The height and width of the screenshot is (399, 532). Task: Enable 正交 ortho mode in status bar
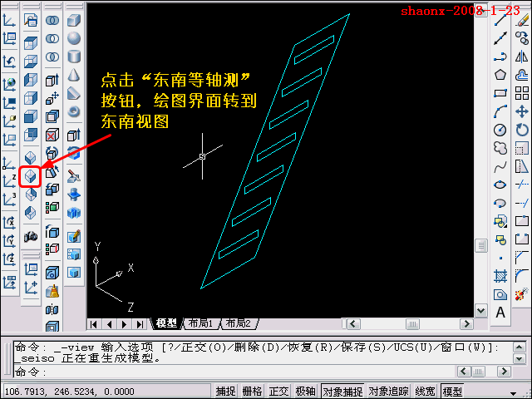279,392
